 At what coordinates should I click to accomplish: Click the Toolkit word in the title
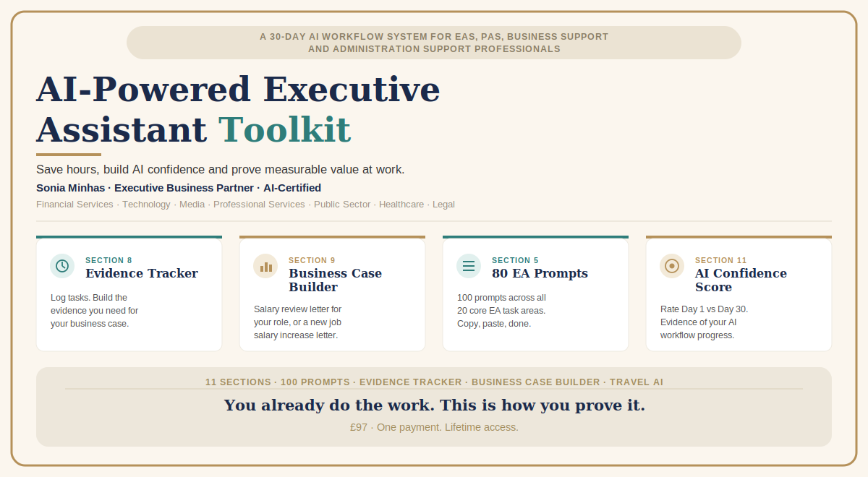coord(284,130)
